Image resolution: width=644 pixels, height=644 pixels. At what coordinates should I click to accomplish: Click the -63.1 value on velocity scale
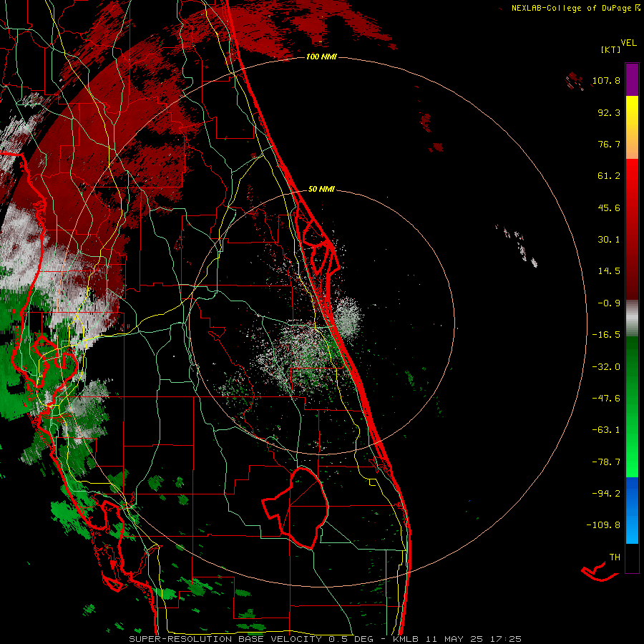(606, 430)
